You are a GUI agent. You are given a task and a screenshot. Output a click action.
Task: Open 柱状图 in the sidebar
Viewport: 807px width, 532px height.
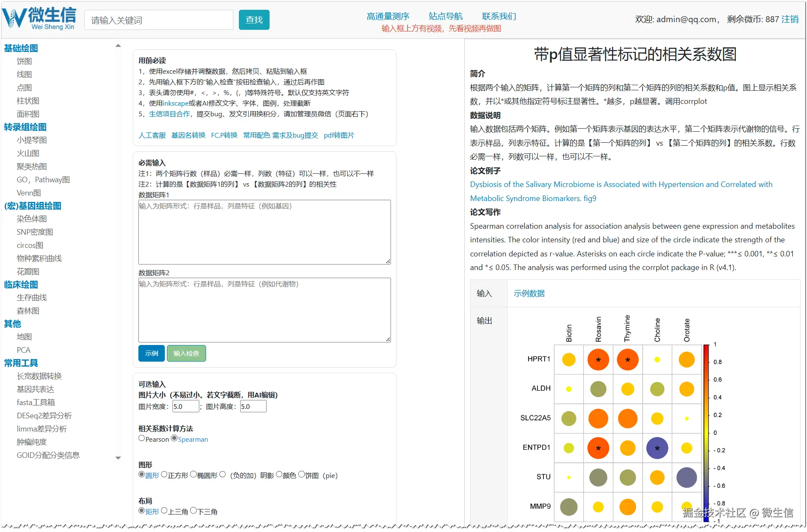[28, 101]
